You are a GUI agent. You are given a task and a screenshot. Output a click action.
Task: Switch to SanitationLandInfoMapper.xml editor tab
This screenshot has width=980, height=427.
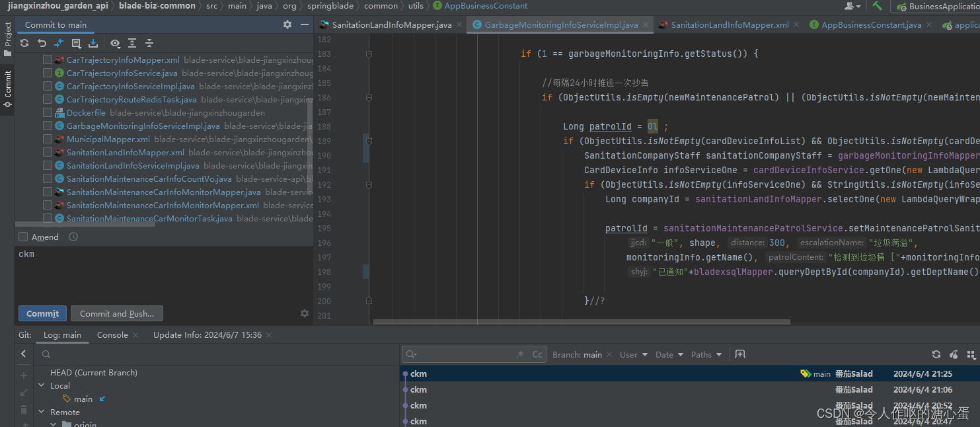(728, 24)
